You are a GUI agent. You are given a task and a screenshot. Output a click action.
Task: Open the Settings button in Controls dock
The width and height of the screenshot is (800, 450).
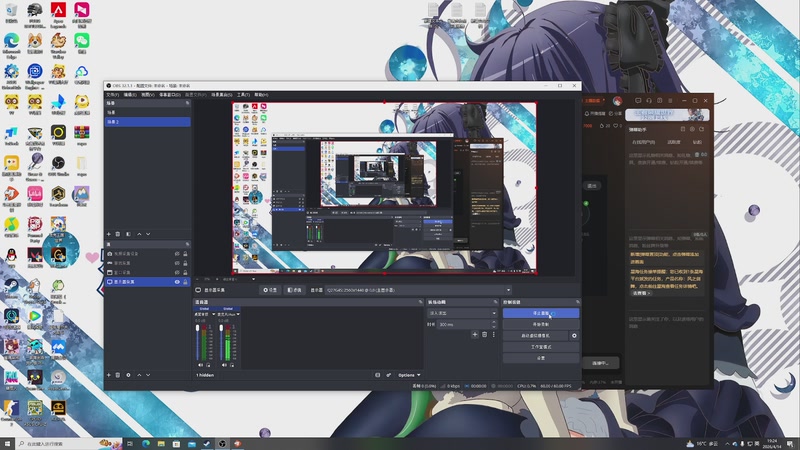[x=541, y=358]
